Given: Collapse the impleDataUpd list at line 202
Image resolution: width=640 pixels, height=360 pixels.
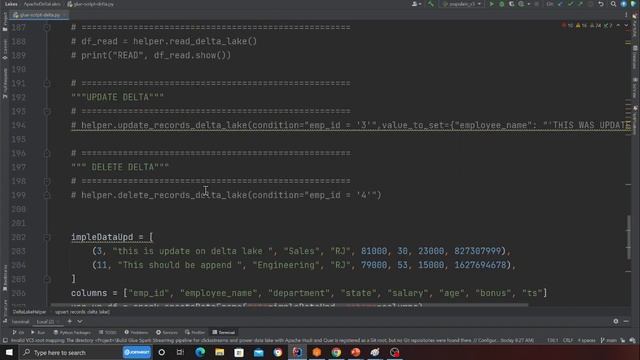Looking at the screenshot, I should 47,237.
